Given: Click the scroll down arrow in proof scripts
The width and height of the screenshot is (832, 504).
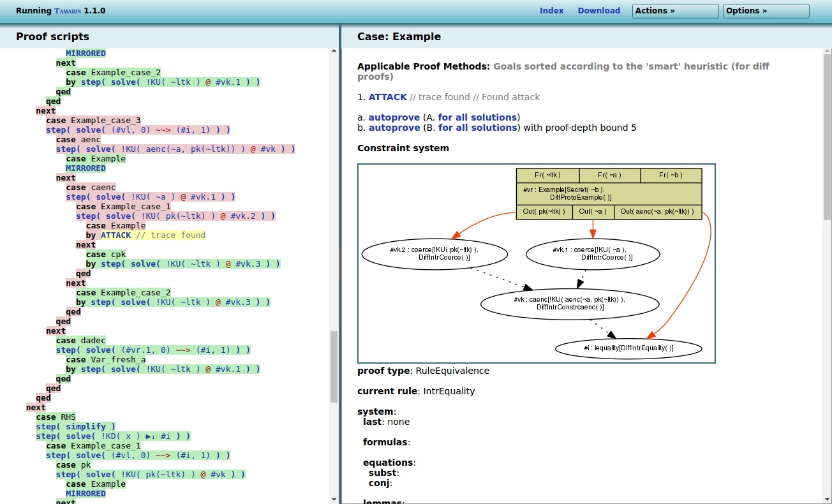Looking at the screenshot, I should point(334,499).
